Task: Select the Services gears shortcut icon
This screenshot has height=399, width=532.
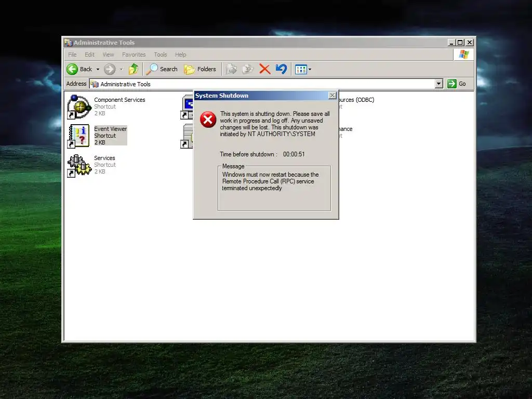Action: [79, 166]
